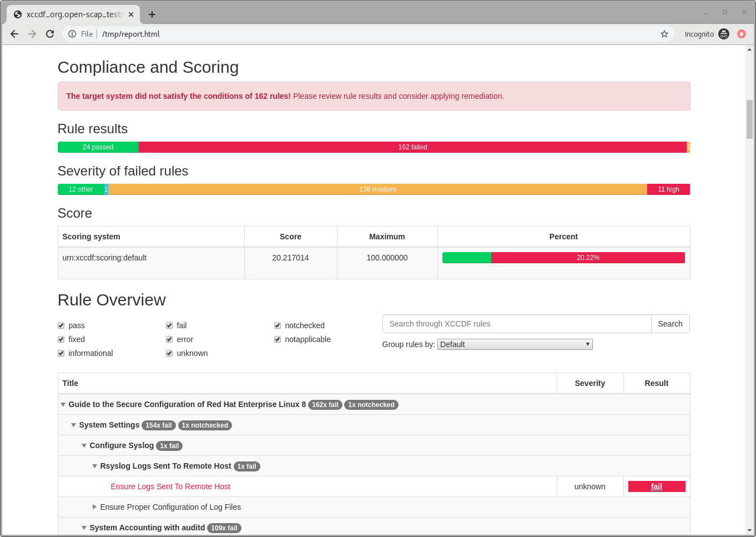This screenshot has height=537, width=756.
Task: Select the xccdf_org.open-scap browser tab
Action: (x=72, y=14)
